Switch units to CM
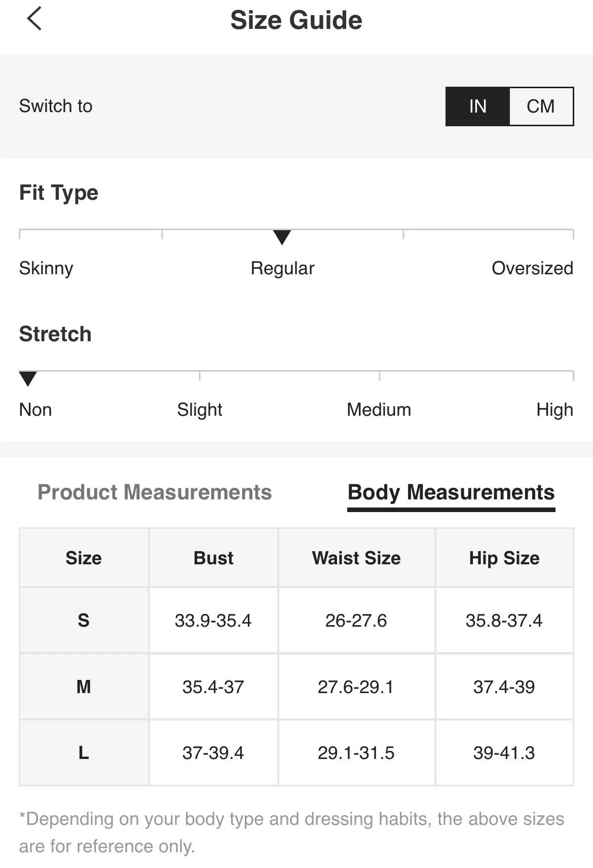The image size is (593, 868). (541, 106)
